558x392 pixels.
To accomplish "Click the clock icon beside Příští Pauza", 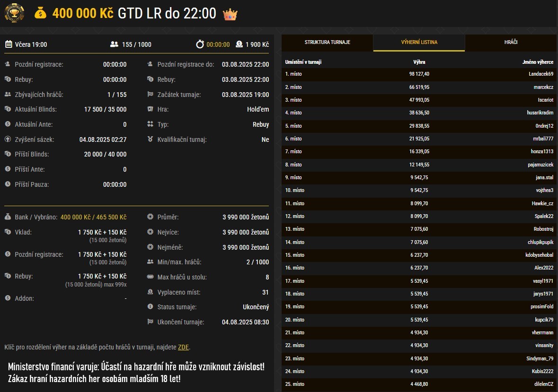I will click(x=8, y=184).
